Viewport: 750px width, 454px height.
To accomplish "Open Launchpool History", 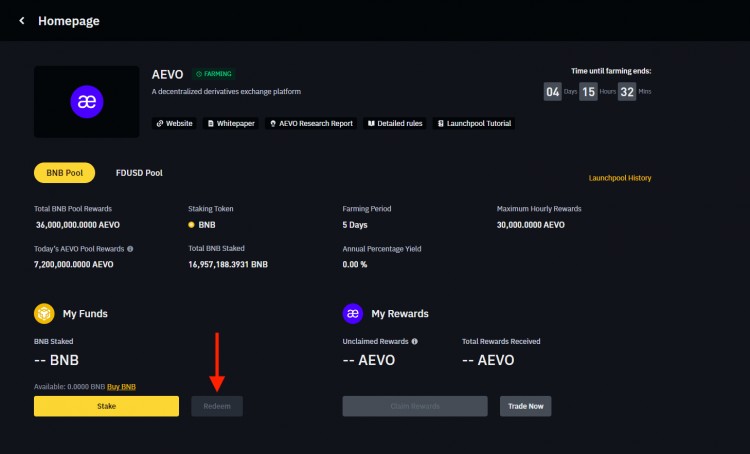I will 620,178.
